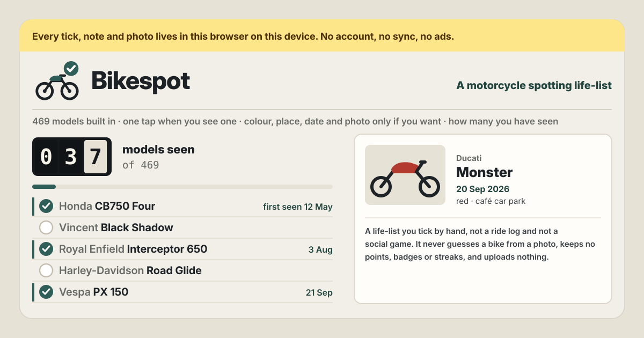The width and height of the screenshot is (644, 338).
Task: Untick the Honda CB750 Four checkbox
Action: (46, 206)
